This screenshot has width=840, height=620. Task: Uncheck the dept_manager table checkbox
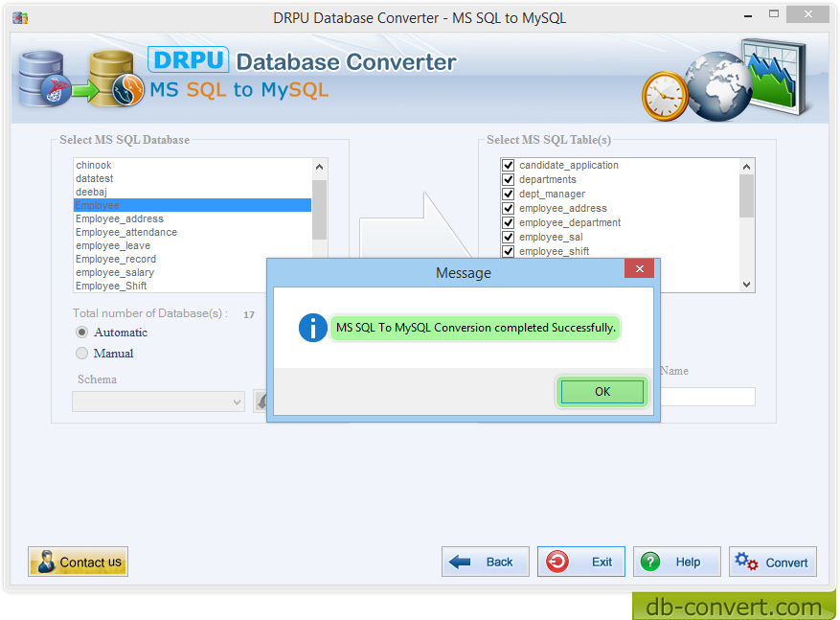[x=509, y=194]
